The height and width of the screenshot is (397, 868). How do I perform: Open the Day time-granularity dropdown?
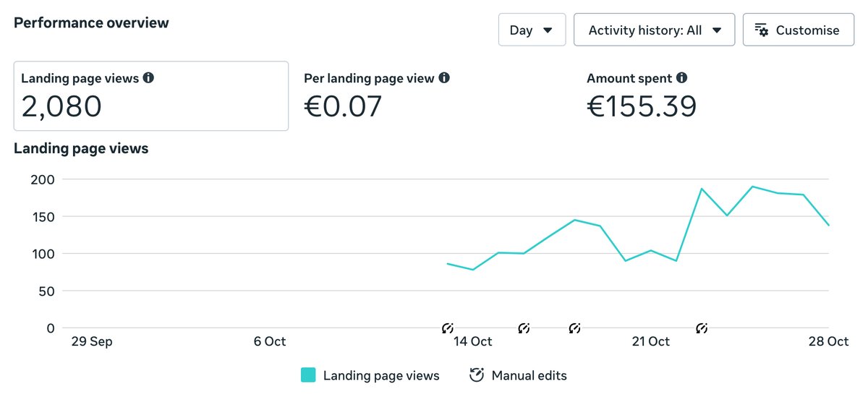[x=532, y=30]
